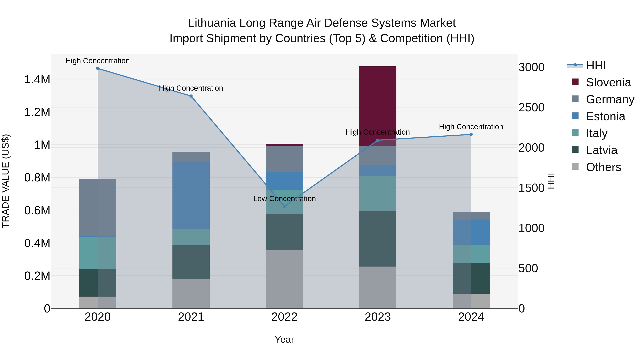Toggle the HHI legend entry
The height and width of the screenshot is (362, 644).
(587, 65)
